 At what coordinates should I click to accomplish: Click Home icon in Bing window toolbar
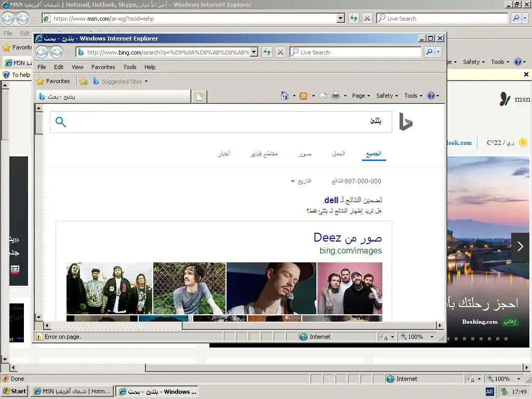tap(284, 96)
